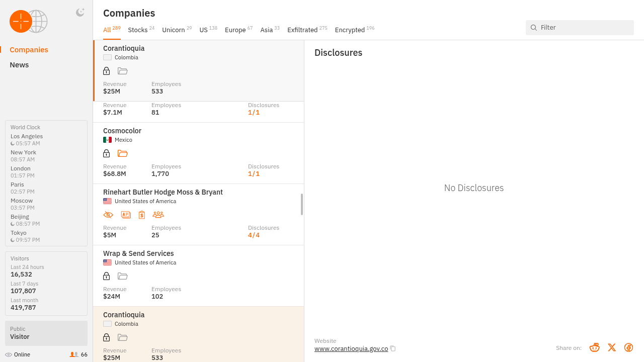This screenshot has height=362, width=644.
Task: Click the Disclosures panel heading
Action: [x=338, y=53]
